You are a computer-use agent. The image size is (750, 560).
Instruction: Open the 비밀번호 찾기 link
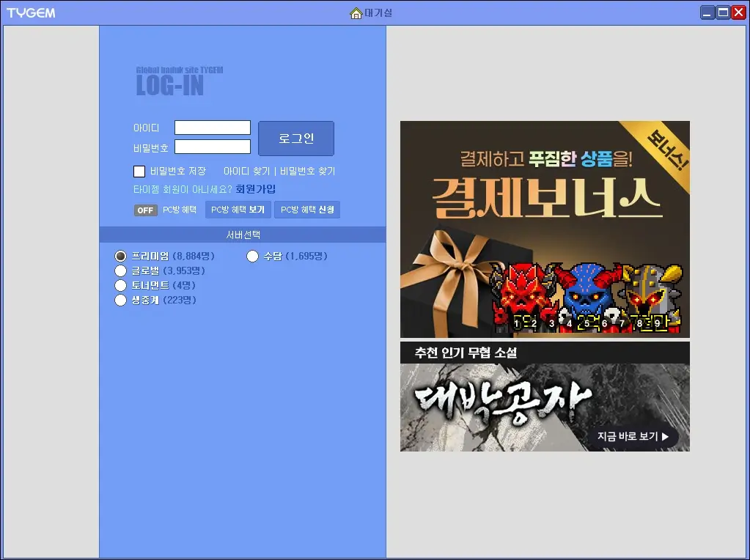pos(308,172)
